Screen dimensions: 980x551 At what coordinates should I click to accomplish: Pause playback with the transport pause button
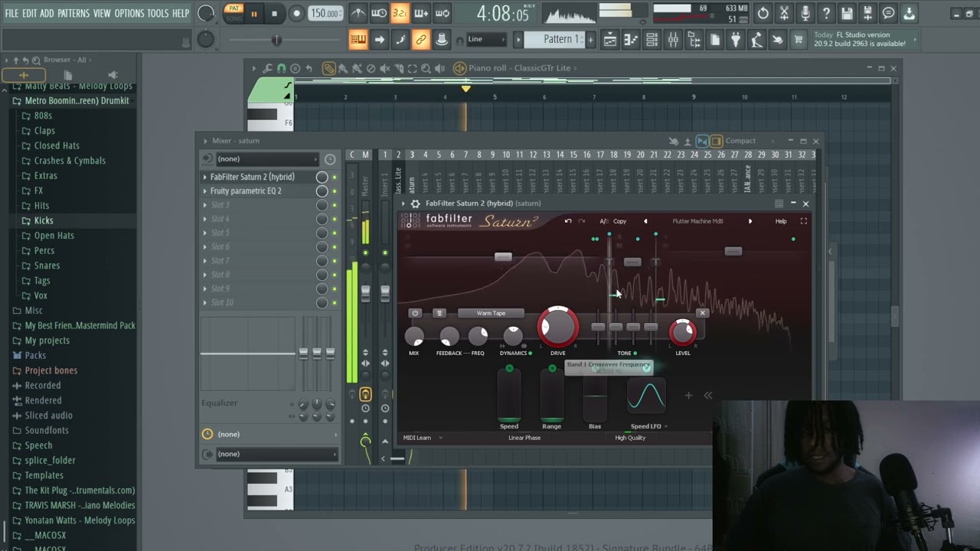pyautogui.click(x=253, y=14)
